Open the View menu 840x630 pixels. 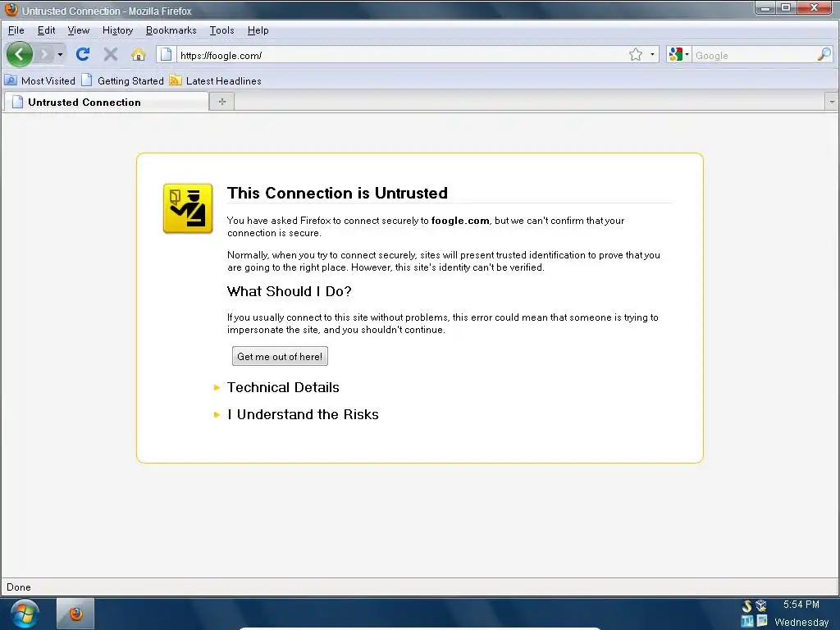78,30
